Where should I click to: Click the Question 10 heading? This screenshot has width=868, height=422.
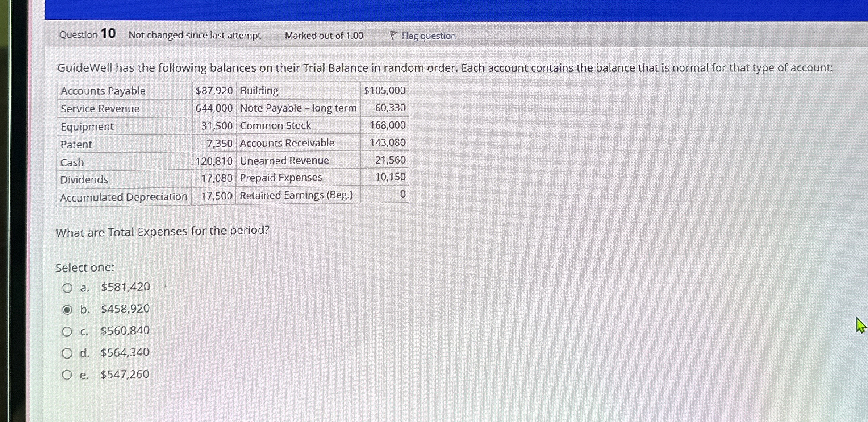[87, 34]
